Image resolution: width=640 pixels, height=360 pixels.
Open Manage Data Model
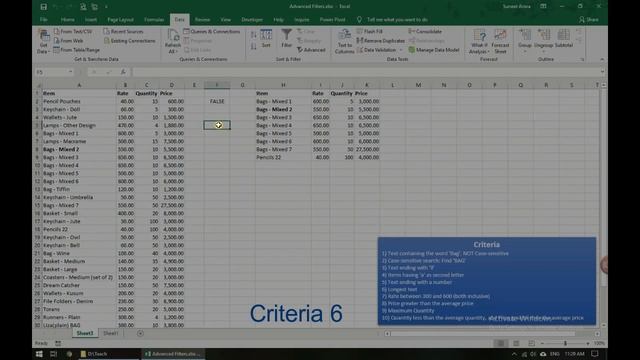[433, 50]
